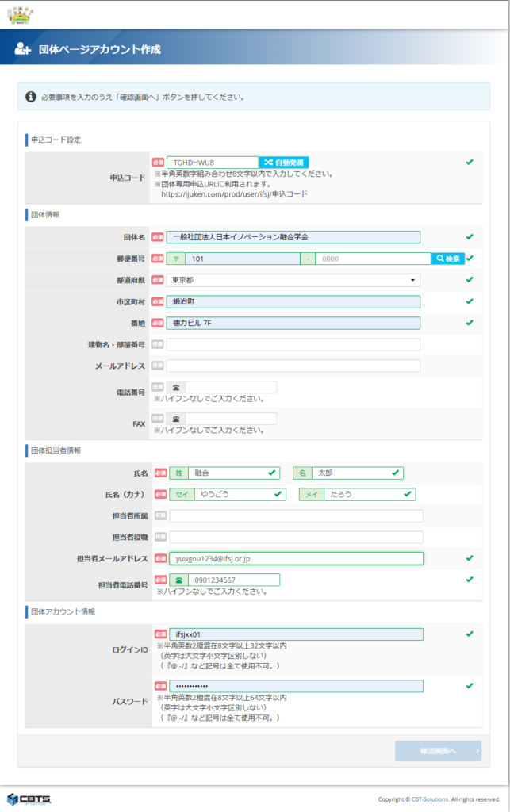Click the add-user icon in the page header
Screen dimensions: 510x812
(22, 49)
